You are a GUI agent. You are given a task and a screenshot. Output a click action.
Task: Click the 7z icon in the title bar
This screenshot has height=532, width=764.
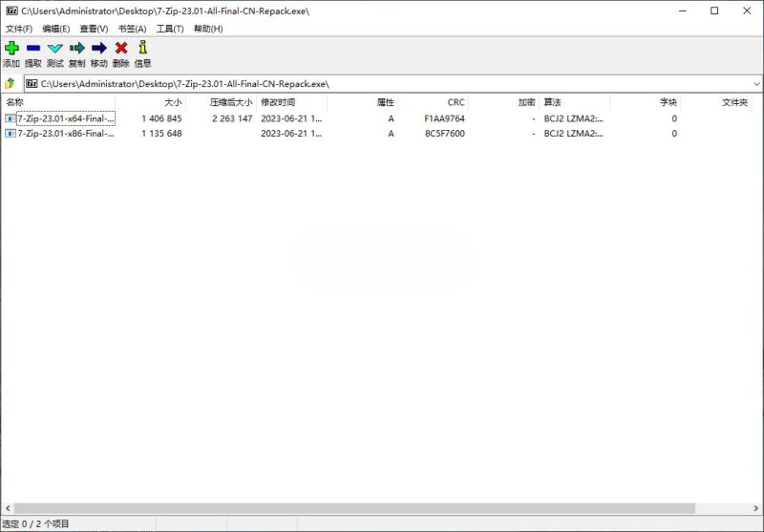click(x=11, y=11)
